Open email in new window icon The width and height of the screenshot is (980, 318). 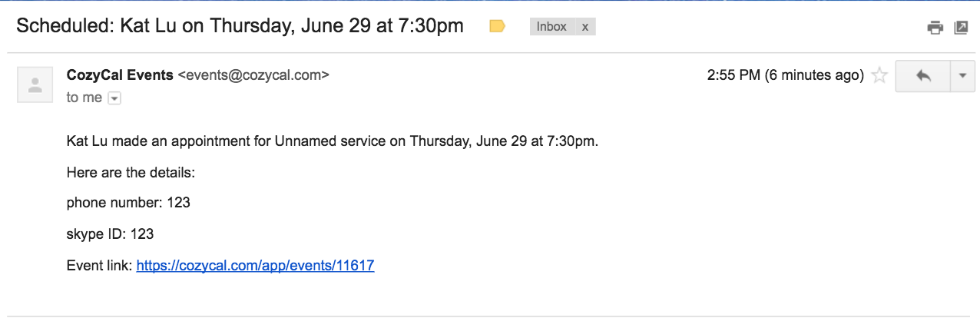point(961,28)
